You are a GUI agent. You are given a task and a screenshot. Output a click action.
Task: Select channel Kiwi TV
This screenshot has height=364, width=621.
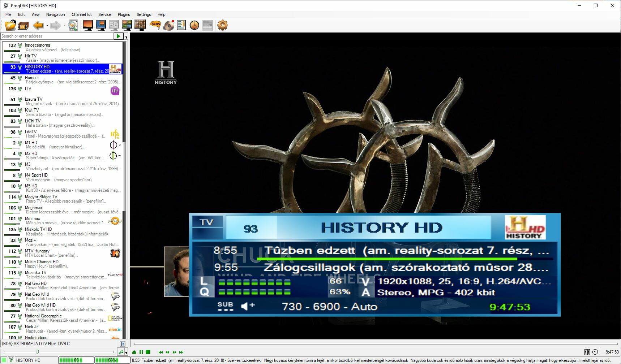(x=63, y=112)
